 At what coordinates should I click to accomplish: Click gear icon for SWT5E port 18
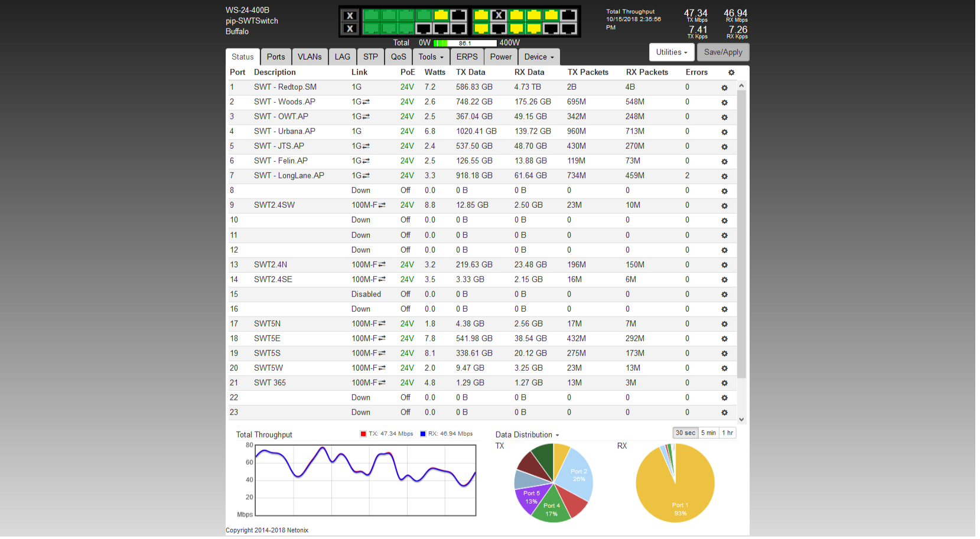[724, 339]
